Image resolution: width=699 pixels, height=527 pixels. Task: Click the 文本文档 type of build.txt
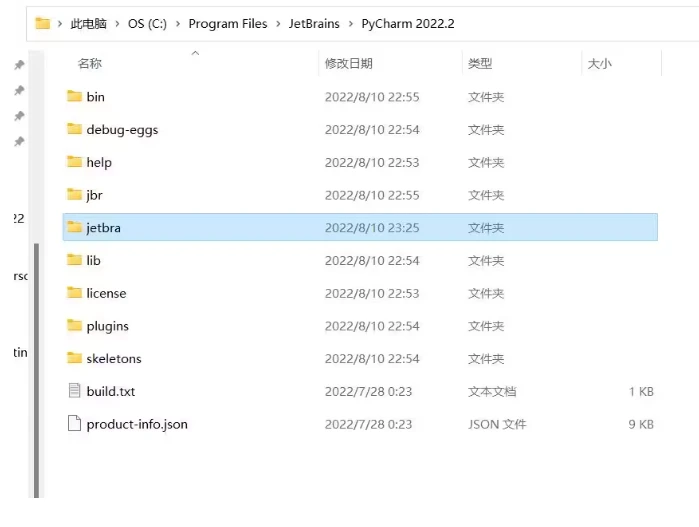[492, 391]
